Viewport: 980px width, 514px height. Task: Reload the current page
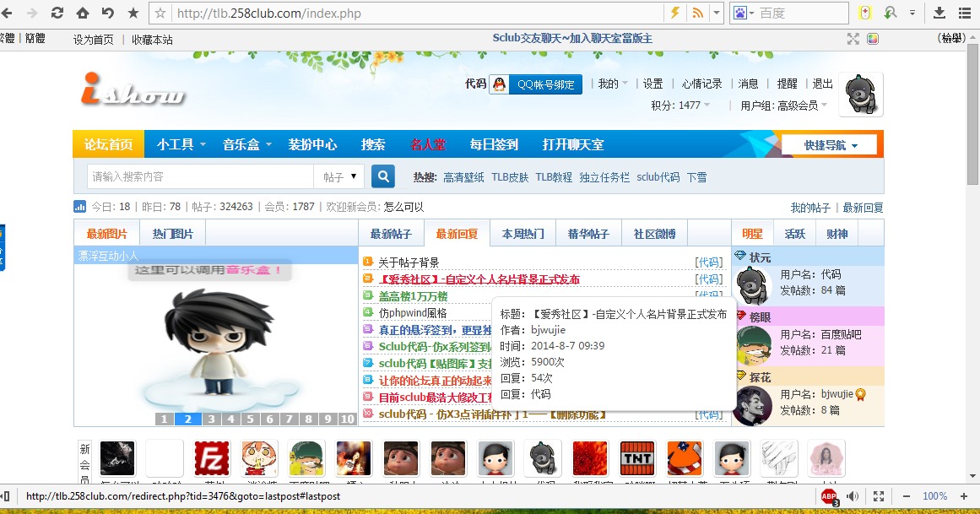(57, 14)
